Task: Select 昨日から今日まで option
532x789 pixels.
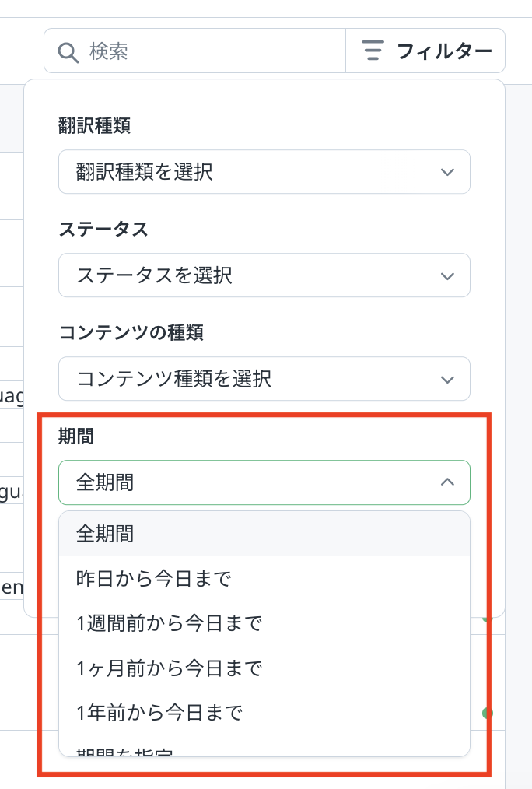Action: pos(264,579)
